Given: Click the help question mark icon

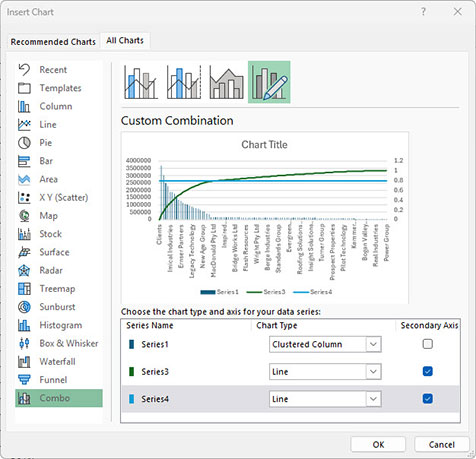Looking at the screenshot, I should (x=423, y=12).
